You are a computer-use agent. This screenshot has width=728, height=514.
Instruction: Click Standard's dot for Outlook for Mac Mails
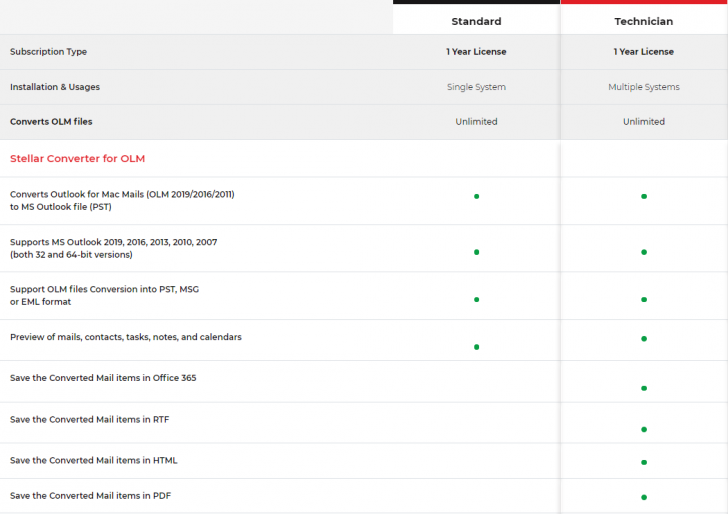[x=476, y=196]
